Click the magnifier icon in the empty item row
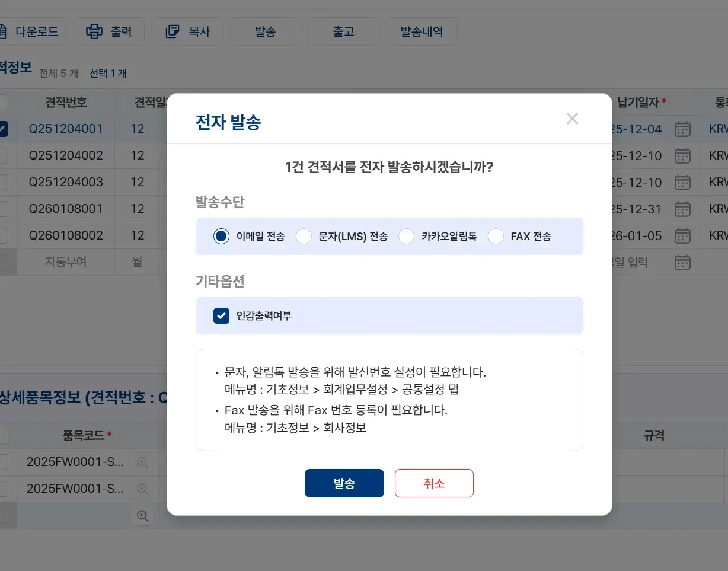 pos(142,516)
